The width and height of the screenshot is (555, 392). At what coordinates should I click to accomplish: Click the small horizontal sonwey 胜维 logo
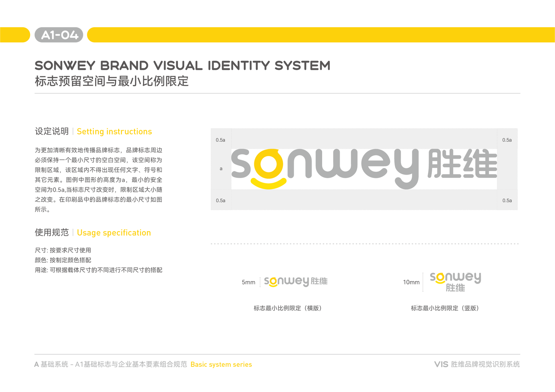click(296, 282)
